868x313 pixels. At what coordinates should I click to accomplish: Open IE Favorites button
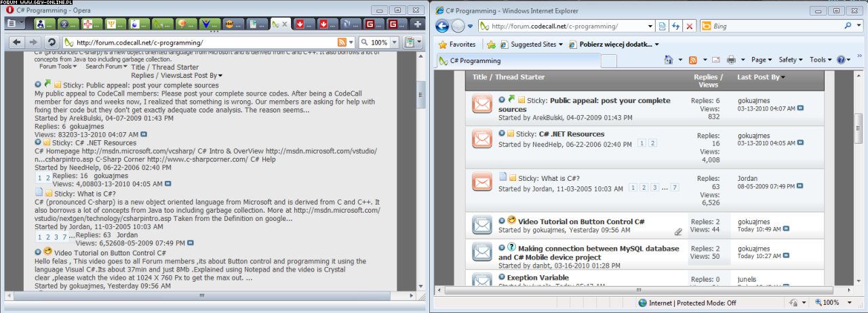coord(457,44)
